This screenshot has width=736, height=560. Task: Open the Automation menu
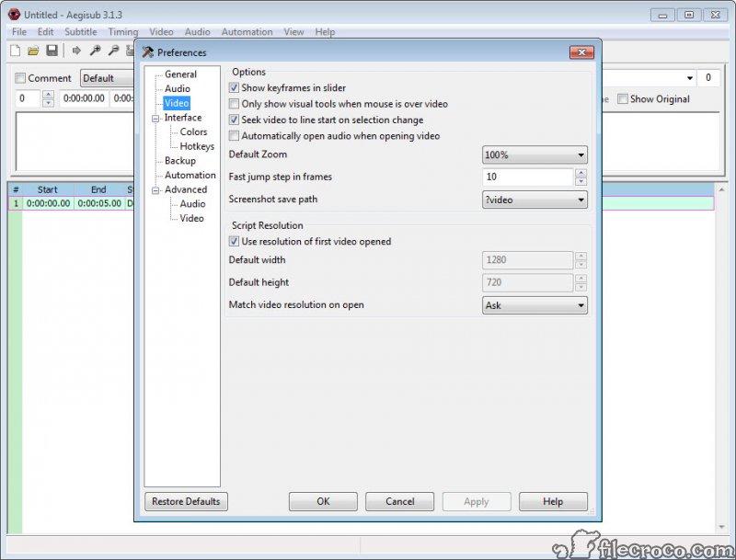pos(247,32)
